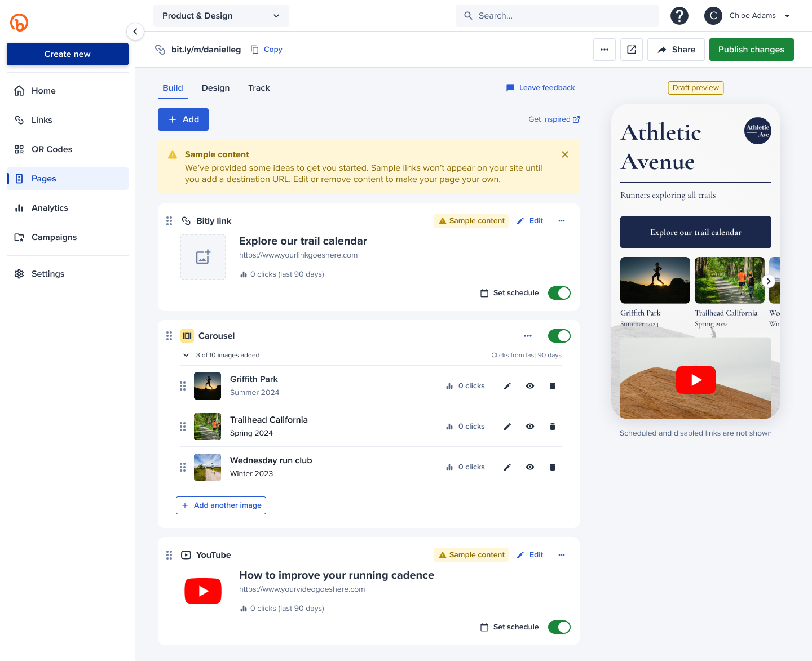Viewport: 812px width, 661px height.
Task: Collapse the carousel images list chevron
Action: [186, 355]
